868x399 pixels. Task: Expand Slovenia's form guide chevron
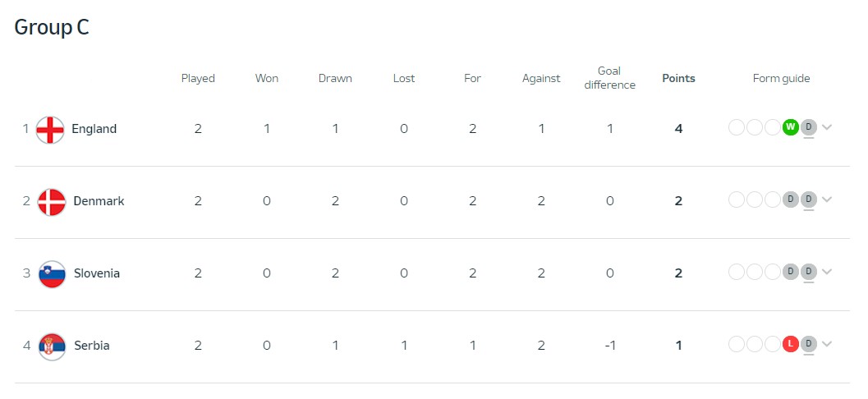(x=827, y=272)
